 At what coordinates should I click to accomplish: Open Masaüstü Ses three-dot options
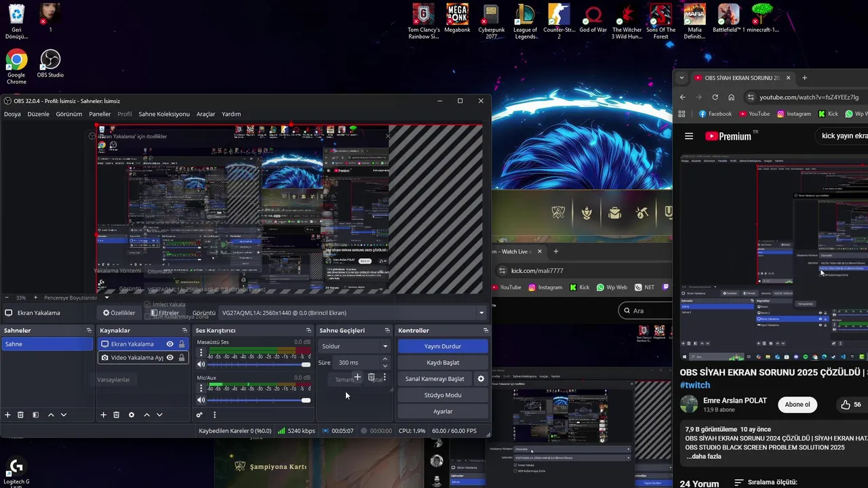pyautogui.click(x=201, y=353)
